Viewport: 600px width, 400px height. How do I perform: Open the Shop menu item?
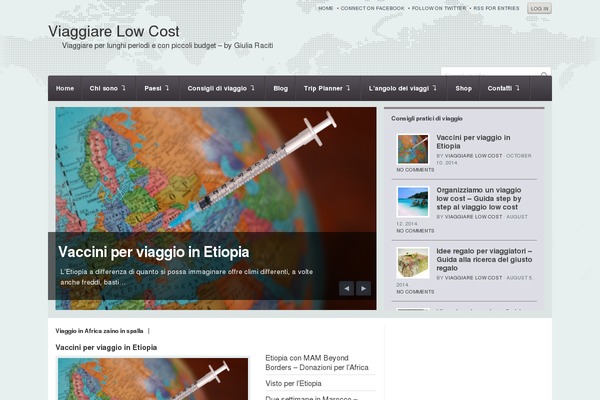(463, 88)
